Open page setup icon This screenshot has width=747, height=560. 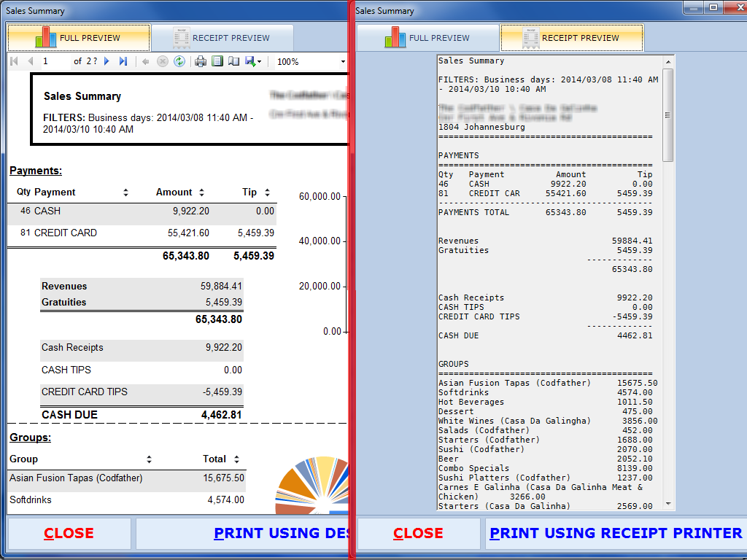pos(233,62)
